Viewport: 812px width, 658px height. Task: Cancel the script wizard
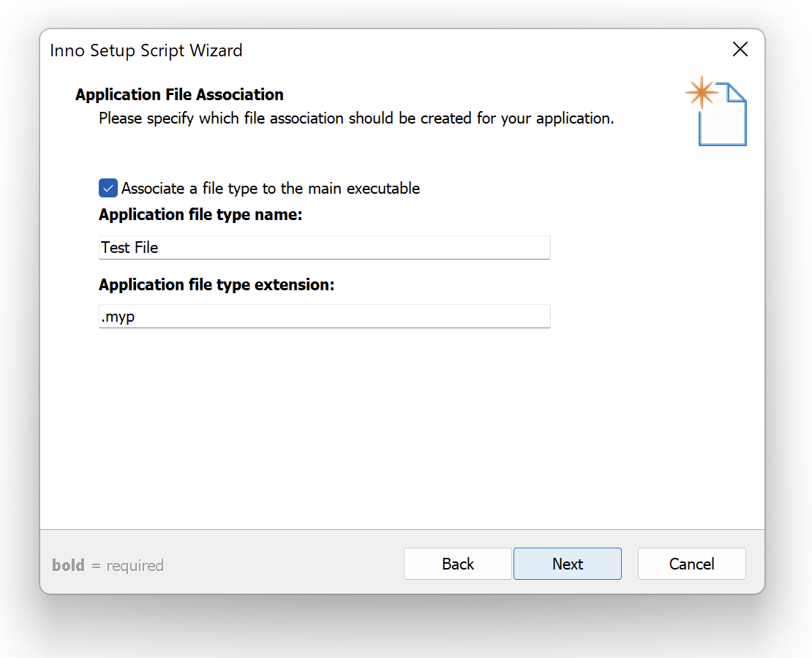691,564
